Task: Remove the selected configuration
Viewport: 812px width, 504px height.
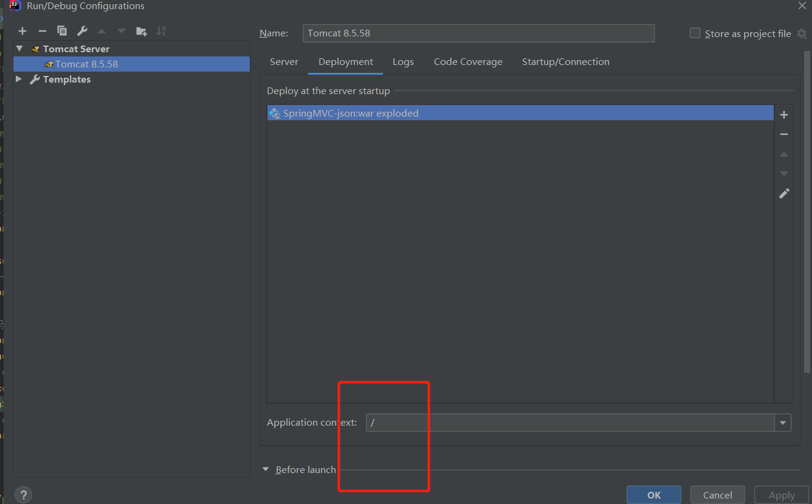Action: tap(42, 31)
